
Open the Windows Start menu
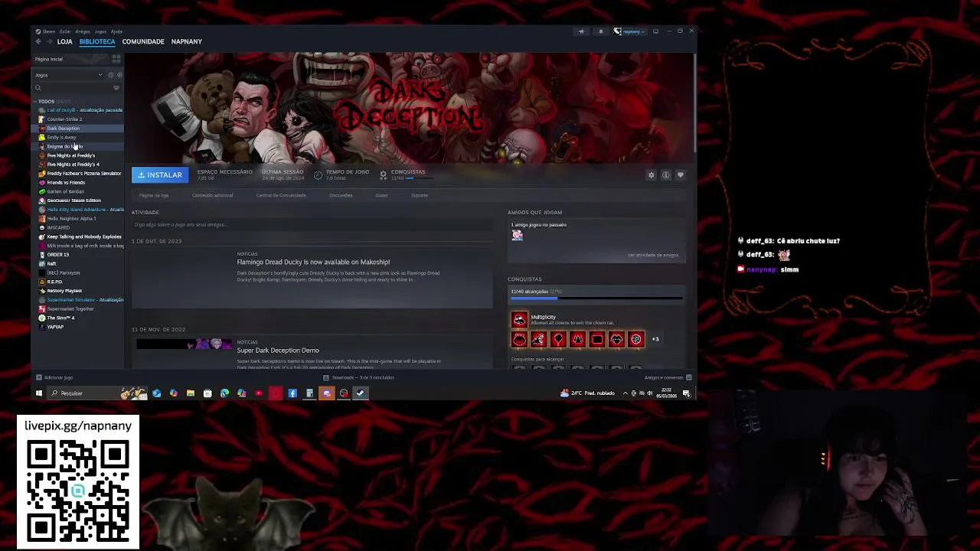coord(38,393)
